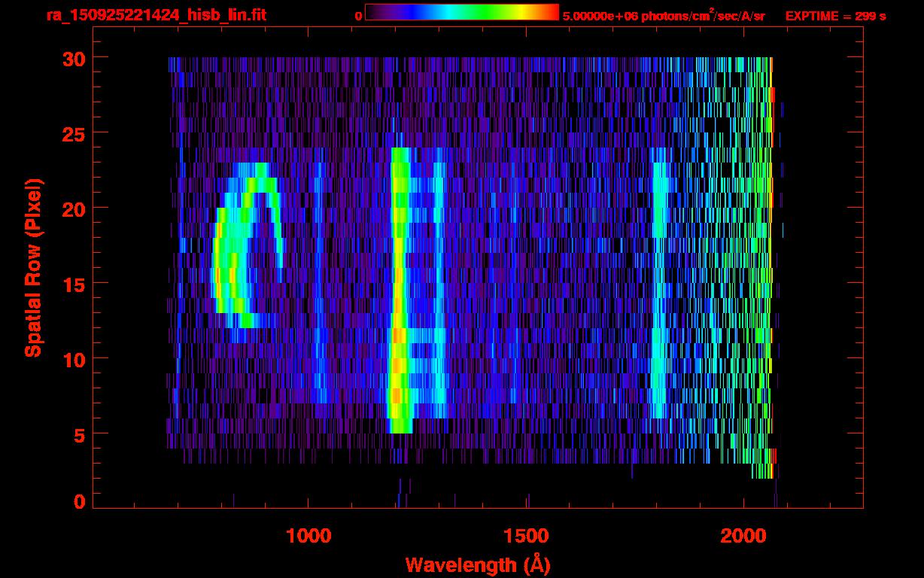
Task: Click the bright Lyman-alpha line near 1216 Å
Action: 400,291
